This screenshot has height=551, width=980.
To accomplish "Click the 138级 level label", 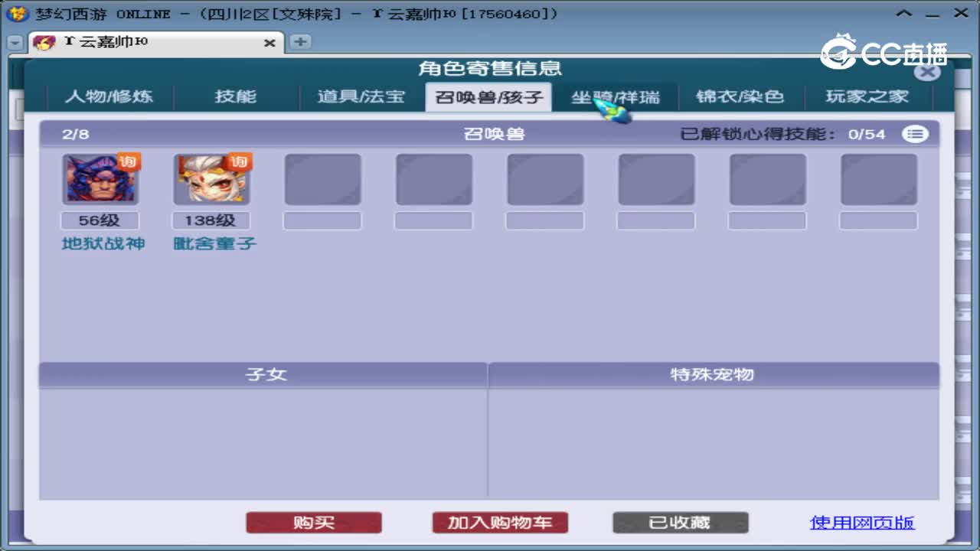I will 211,220.
